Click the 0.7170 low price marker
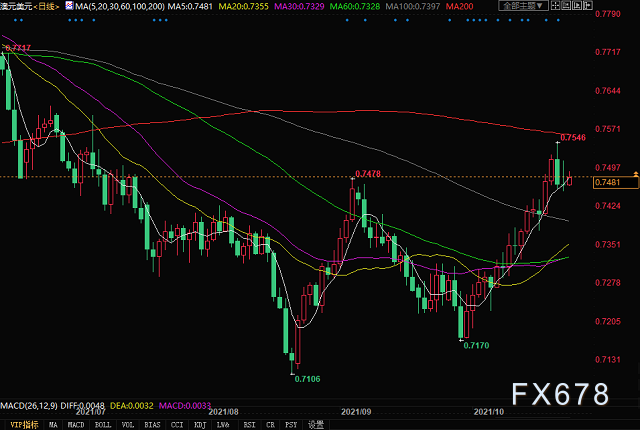The width and height of the screenshot is (640, 430). point(476,346)
